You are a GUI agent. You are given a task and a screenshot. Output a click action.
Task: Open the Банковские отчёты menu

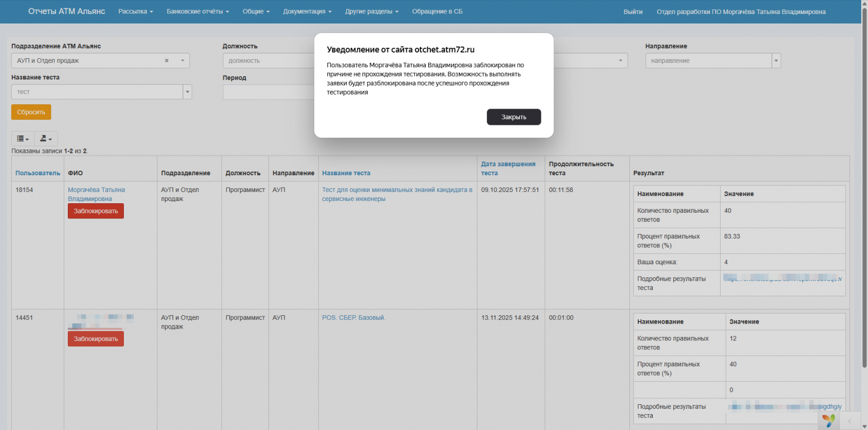pyautogui.click(x=197, y=12)
